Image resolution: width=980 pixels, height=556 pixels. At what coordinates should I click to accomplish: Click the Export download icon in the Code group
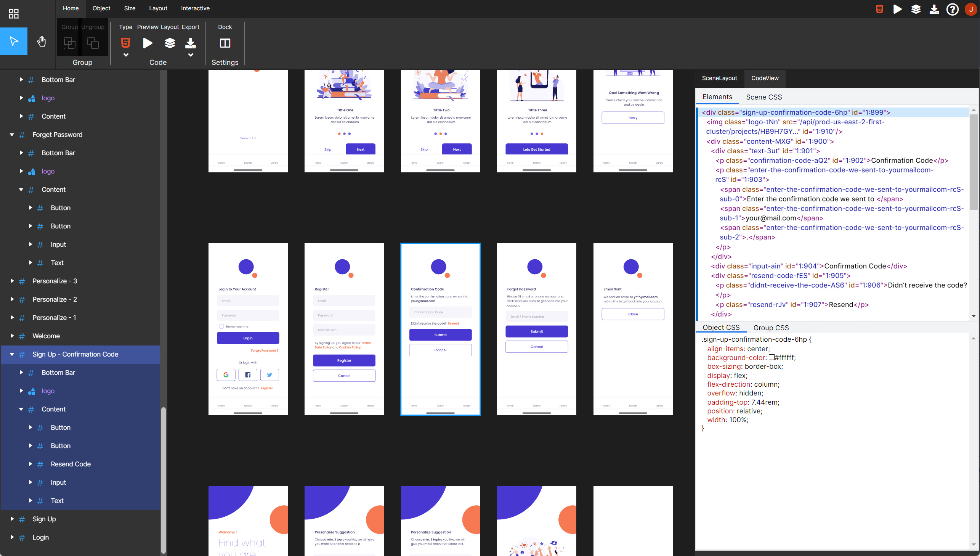coord(191,43)
